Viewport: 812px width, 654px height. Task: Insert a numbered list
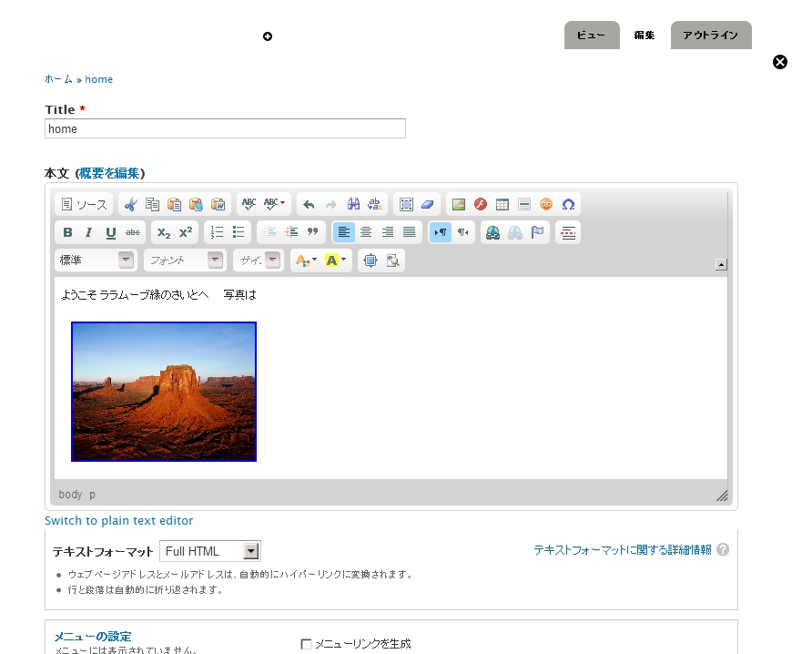217,232
